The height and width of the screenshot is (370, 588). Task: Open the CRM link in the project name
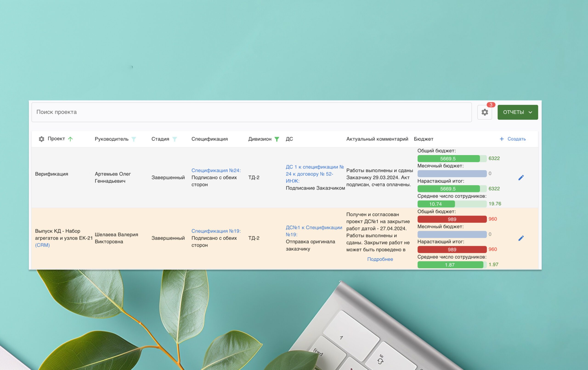point(42,245)
